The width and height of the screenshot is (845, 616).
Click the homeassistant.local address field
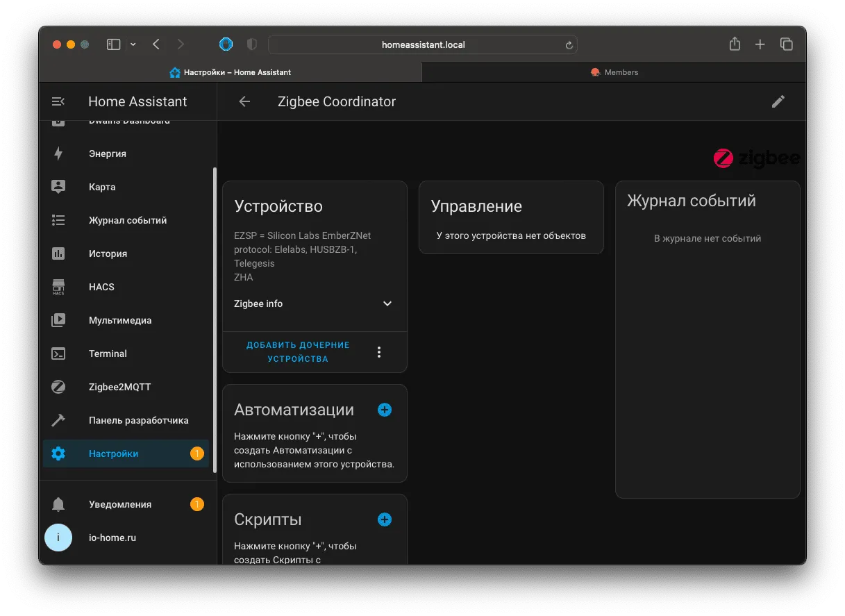pyautogui.click(x=423, y=44)
